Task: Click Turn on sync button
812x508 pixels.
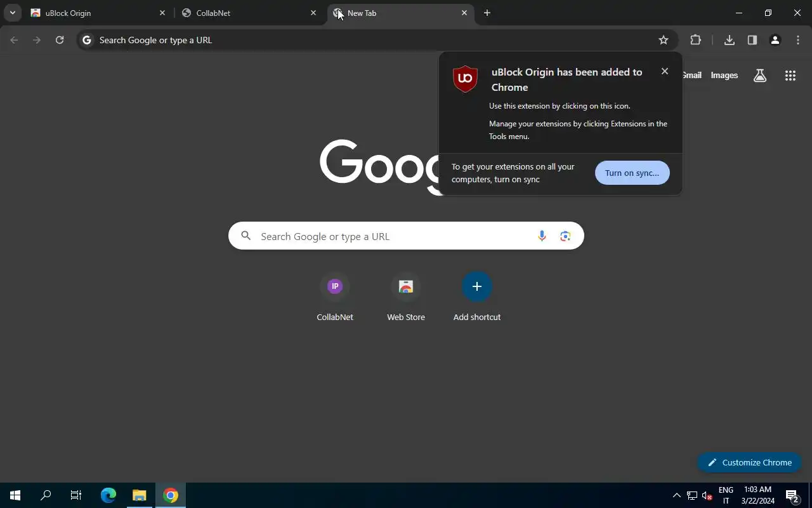Action: tap(632, 173)
